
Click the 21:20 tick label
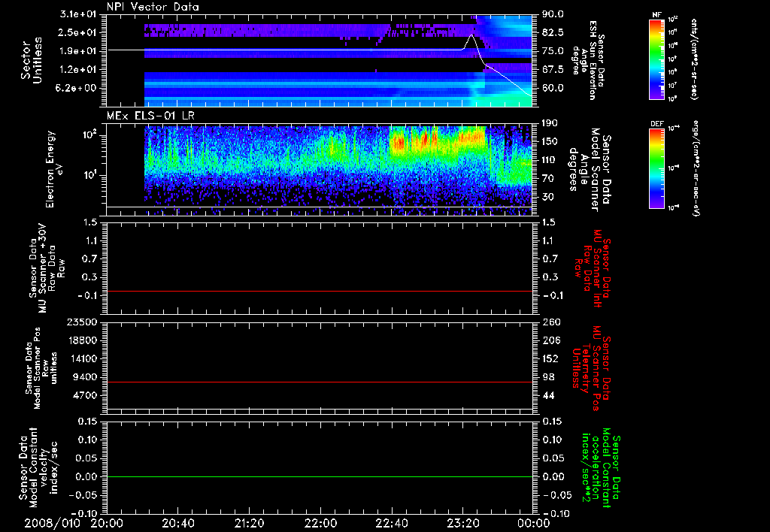[250, 522]
